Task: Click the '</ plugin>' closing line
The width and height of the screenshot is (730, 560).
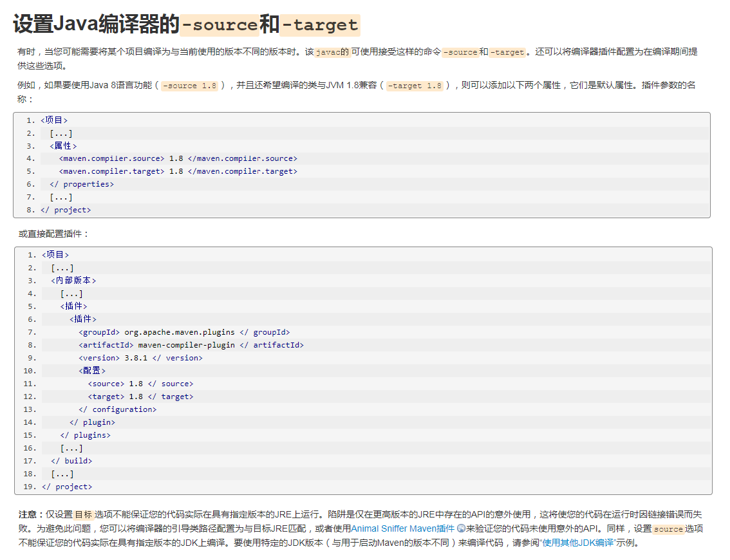Action: [92, 422]
